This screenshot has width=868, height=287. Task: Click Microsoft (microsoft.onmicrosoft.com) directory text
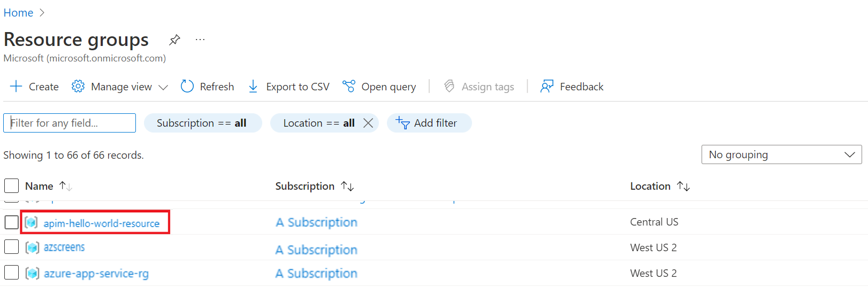[85, 58]
